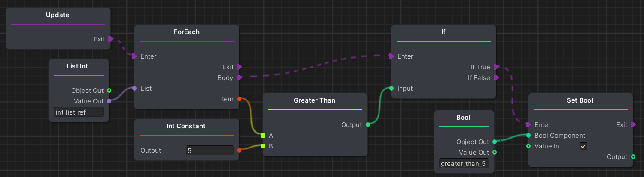The width and height of the screenshot is (644, 177).
Task: Click List Int Value Out port
Action: pyautogui.click(x=109, y=101)
